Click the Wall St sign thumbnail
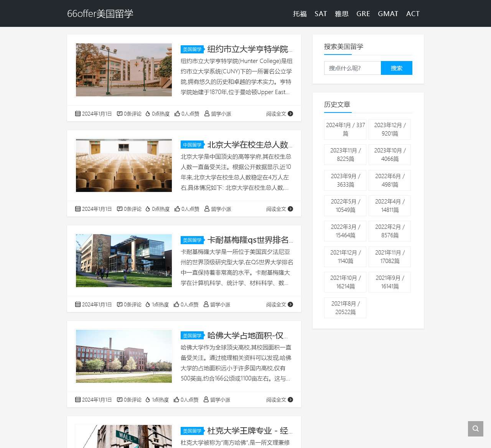Image resolution: width=491 pixels, height=448 pixels. pos(124,436)
